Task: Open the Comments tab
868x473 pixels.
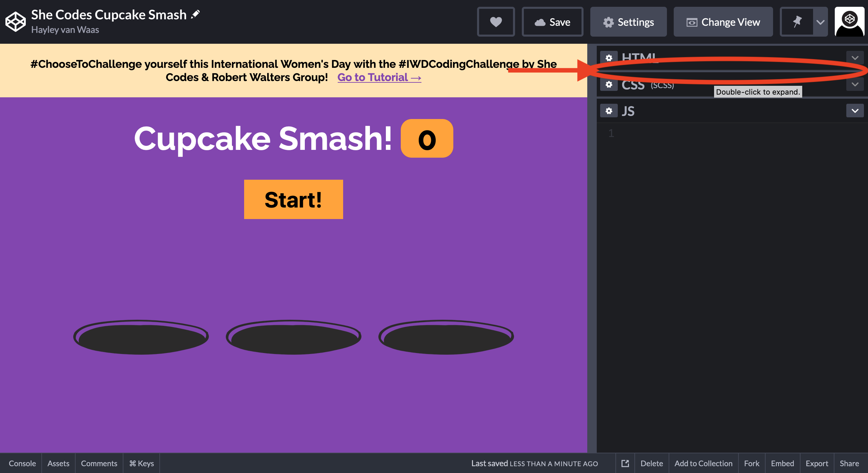Action: [99, 463]
